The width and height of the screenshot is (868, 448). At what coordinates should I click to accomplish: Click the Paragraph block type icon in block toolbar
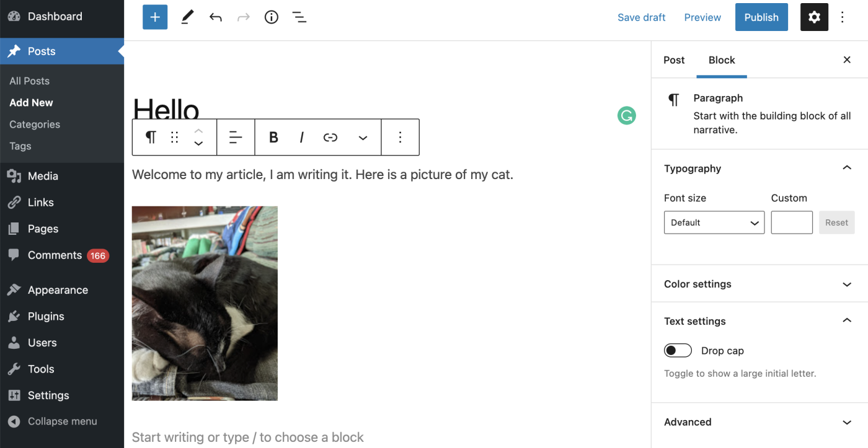[151, 137]
